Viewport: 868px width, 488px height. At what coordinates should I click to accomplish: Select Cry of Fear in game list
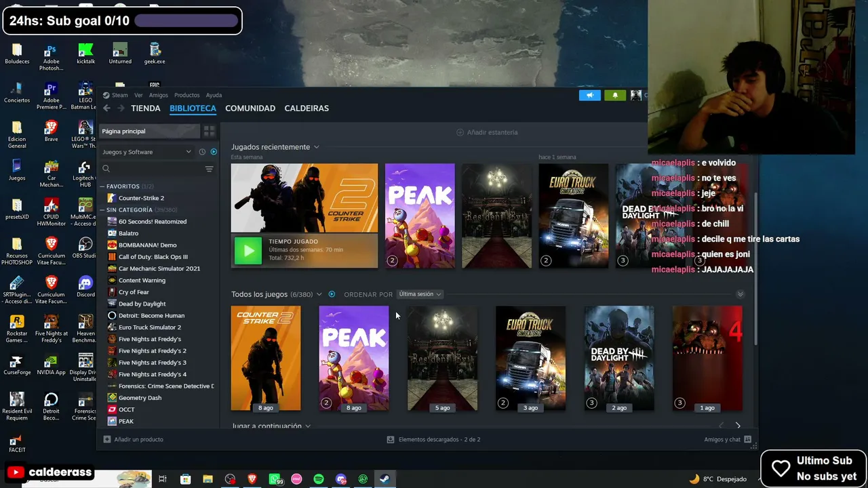click(x=134, y=292)
